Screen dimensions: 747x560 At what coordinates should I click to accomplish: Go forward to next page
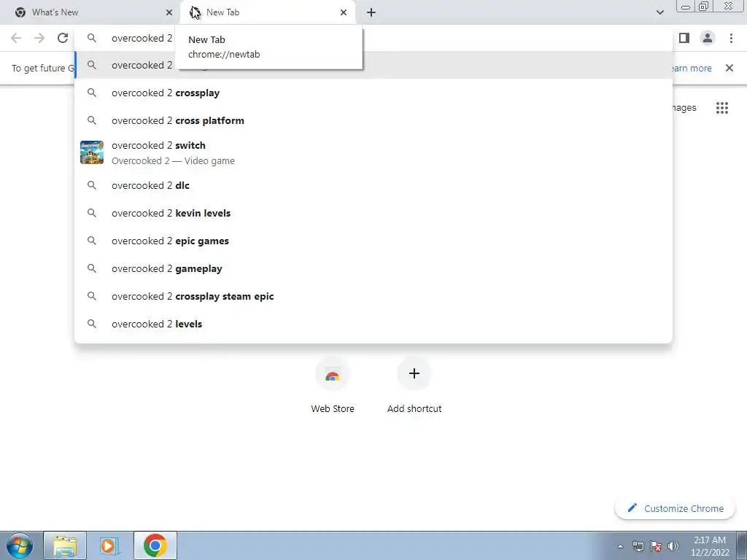pyautogui.click(x=39, y=38)
